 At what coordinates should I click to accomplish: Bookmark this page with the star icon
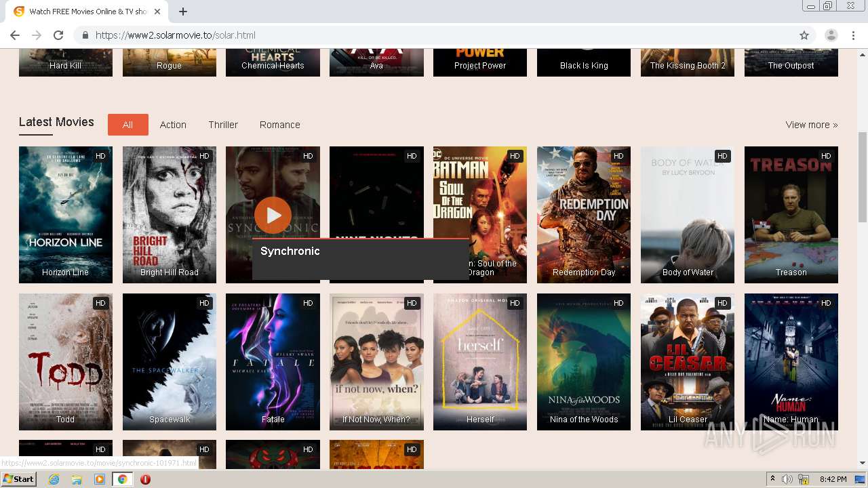(x=804, y=35)
